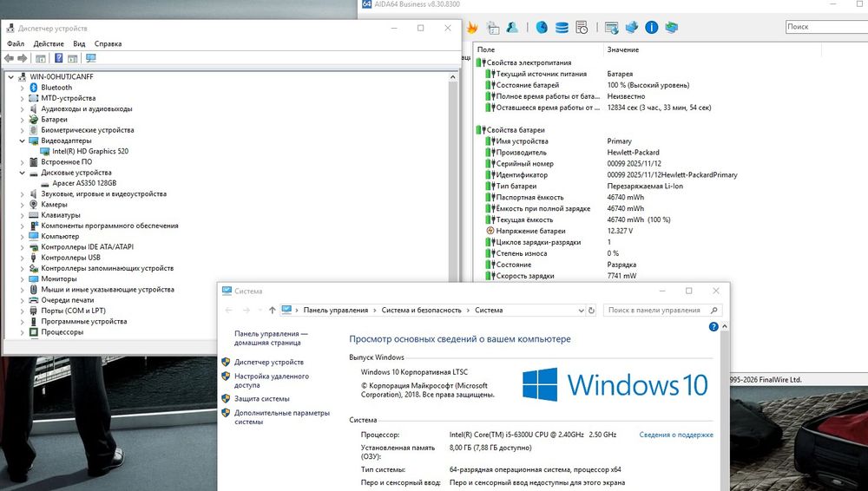This screenshot has width=868, height=491.
Task: Click the user silhouette icon in AIDA64 toolbar
Action: click(x=512, y=27)
